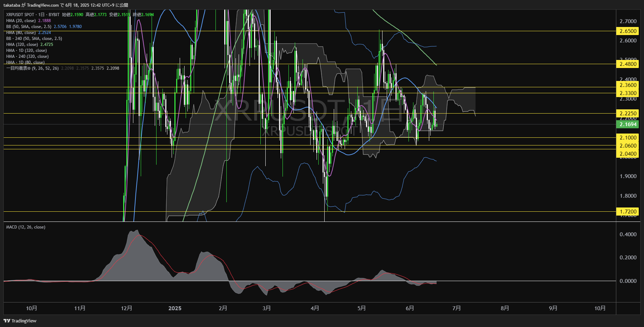Click the 7月 label on the time axis

tap(457, 308)
